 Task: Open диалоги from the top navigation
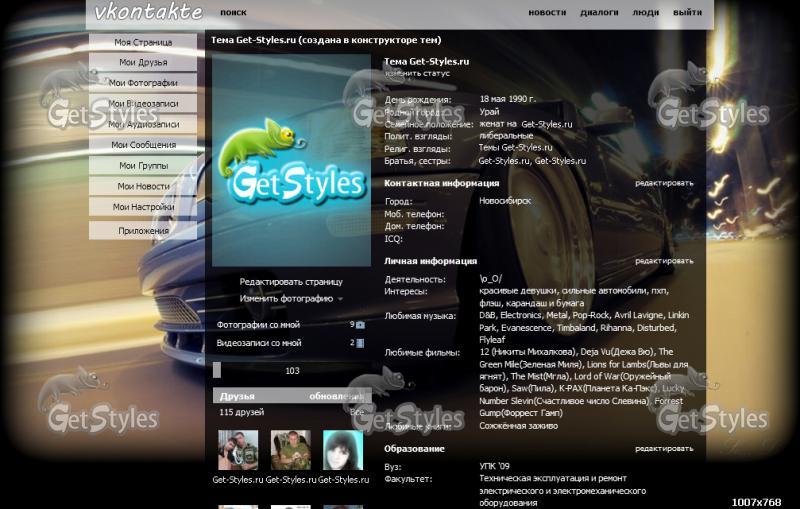599,13
